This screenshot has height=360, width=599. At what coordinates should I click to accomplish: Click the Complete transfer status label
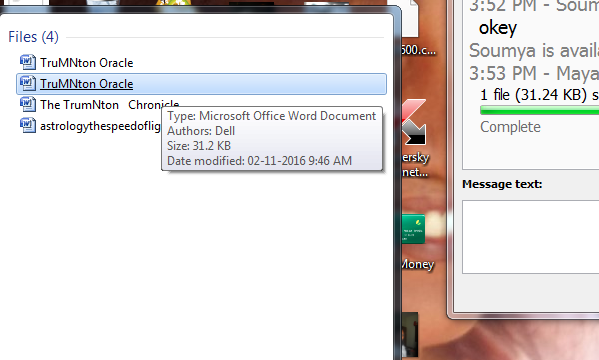click(510, 127)
